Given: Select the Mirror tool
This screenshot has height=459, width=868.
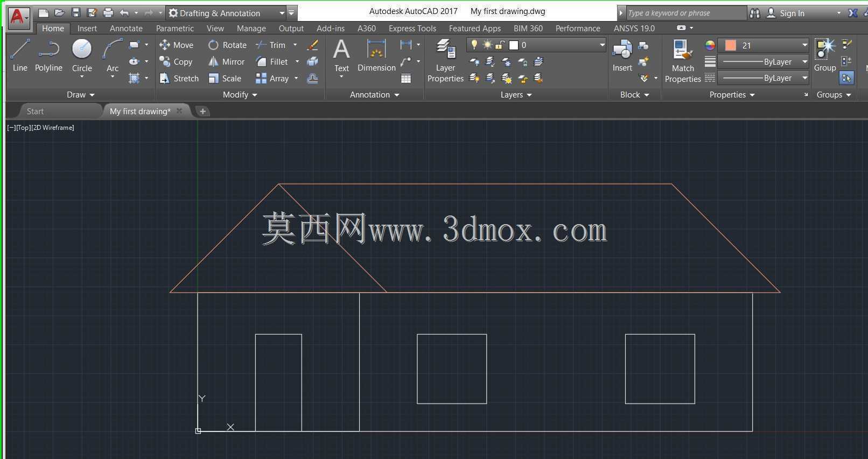Looking at the screenshot, I should [227, 62].
